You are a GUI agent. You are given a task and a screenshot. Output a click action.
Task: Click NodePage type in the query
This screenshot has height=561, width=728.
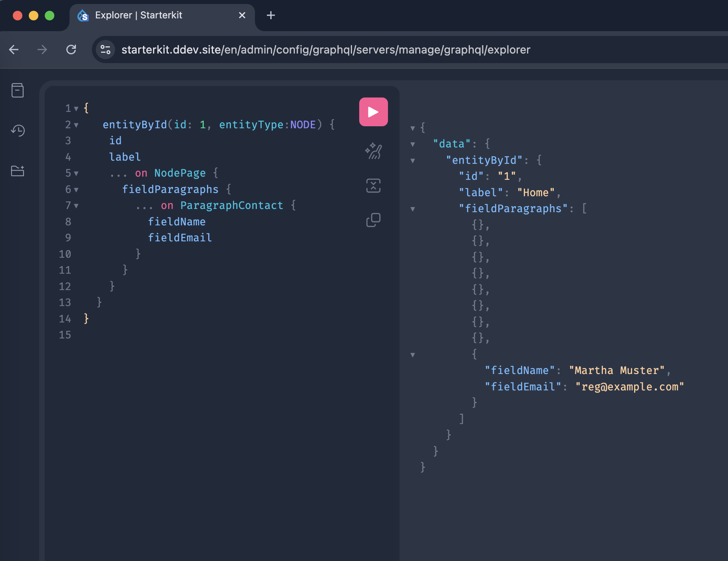click(180, 173)
